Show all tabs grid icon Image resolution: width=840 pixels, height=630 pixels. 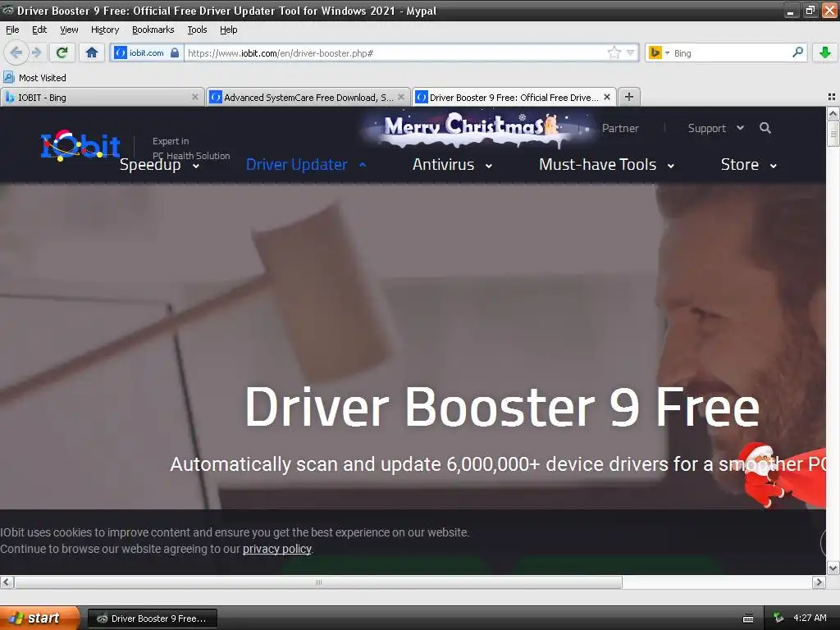pos(832,97)
